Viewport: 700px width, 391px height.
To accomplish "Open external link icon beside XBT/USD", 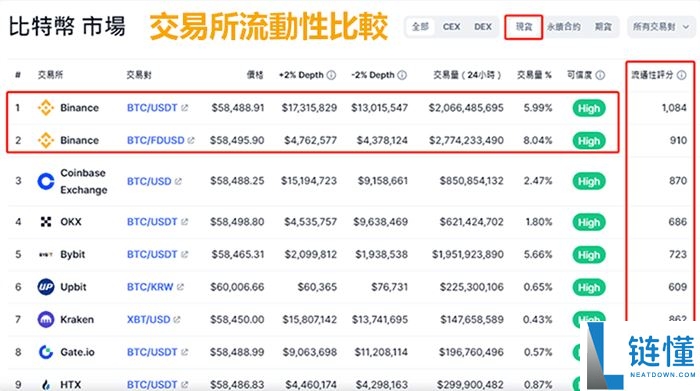I will 177,320.
